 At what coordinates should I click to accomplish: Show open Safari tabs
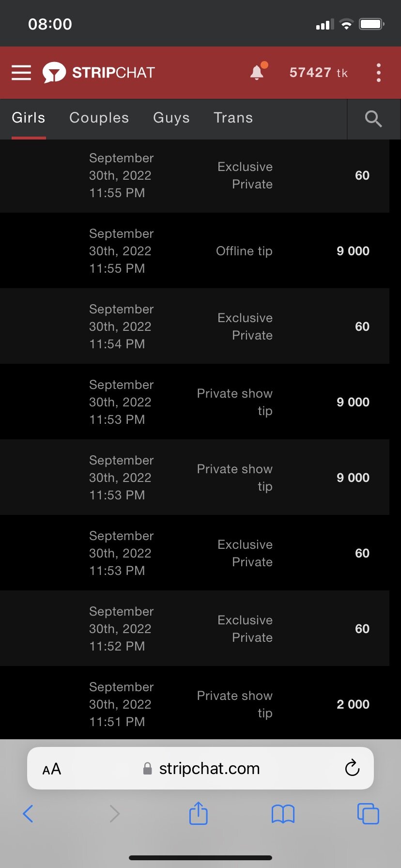tap(368, 814)
